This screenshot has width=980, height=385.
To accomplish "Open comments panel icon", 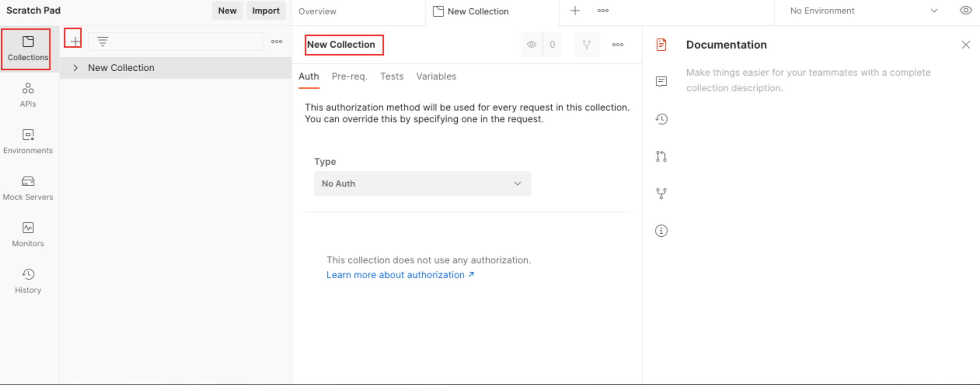I will click(x=661, y=82).
